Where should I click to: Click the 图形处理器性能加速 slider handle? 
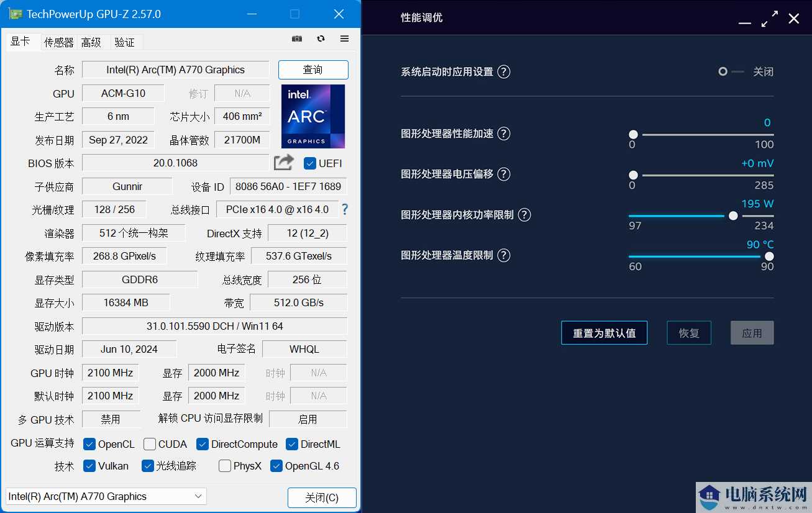633,134
